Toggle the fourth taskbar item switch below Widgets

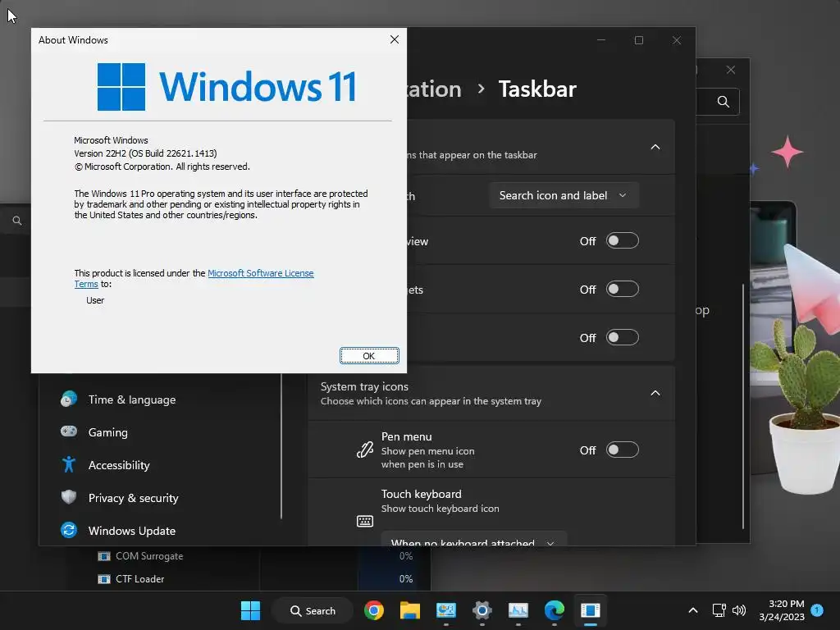[x=622, y=337]
